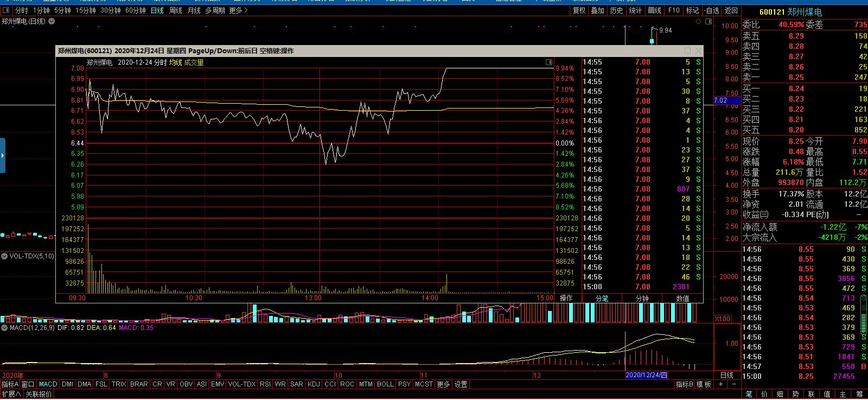Select the 笔 tab in the quote panel
Screen dimensions: 868x400
point(749,395)
